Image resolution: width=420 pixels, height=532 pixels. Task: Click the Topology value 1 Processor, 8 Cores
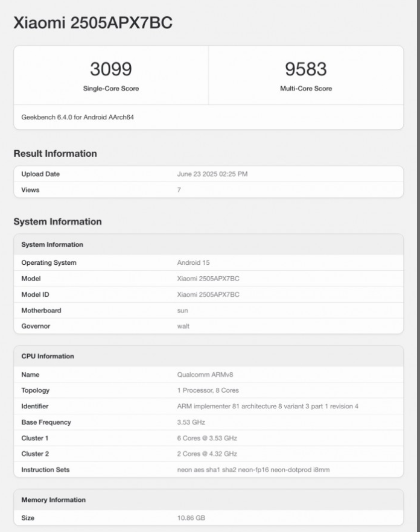click(x=208, y=390)
